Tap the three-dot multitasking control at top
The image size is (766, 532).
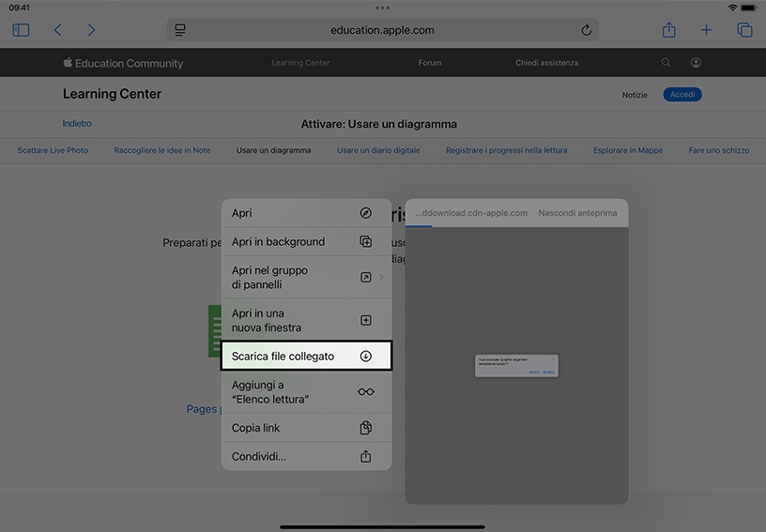coord(382,8)
